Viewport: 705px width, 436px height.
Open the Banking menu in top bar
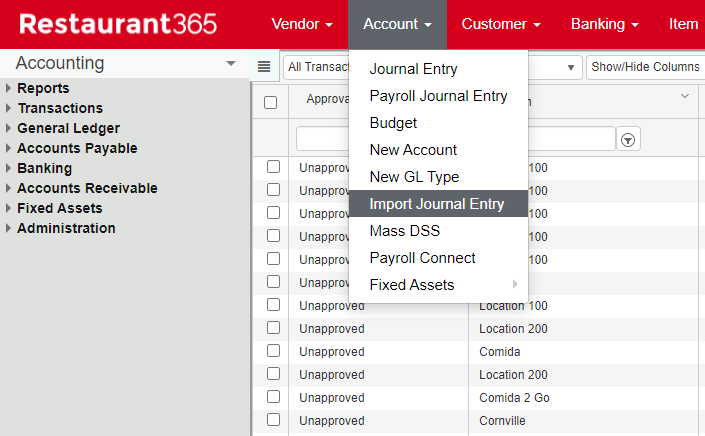click(604, 24)
